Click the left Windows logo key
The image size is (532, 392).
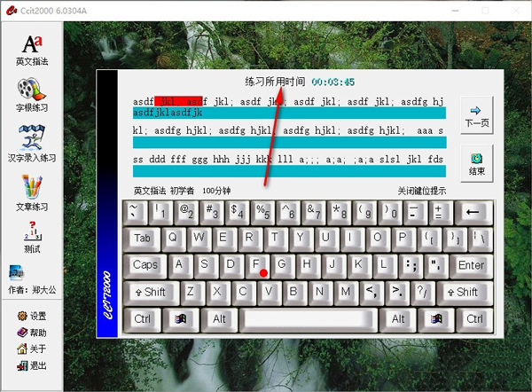coord(181,319)
